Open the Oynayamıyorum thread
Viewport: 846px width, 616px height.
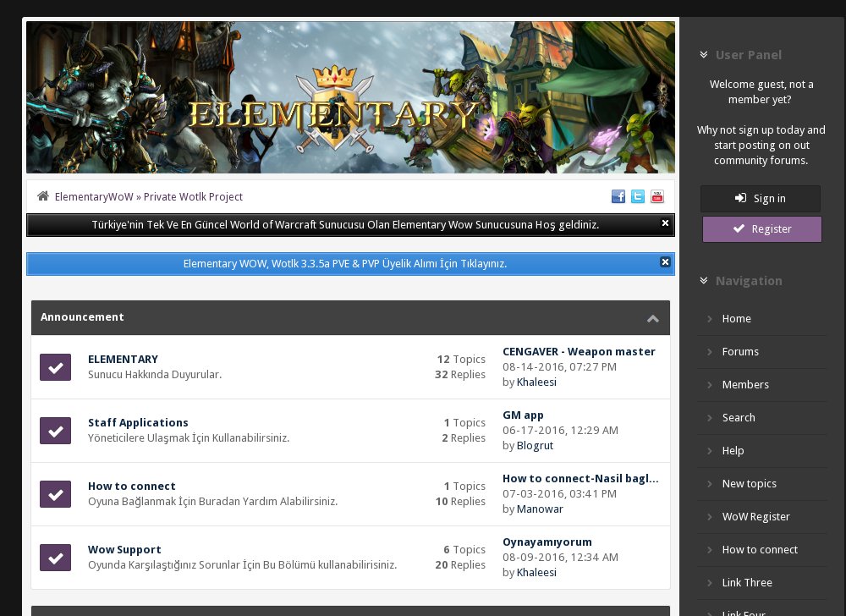[x=547, y=542]
